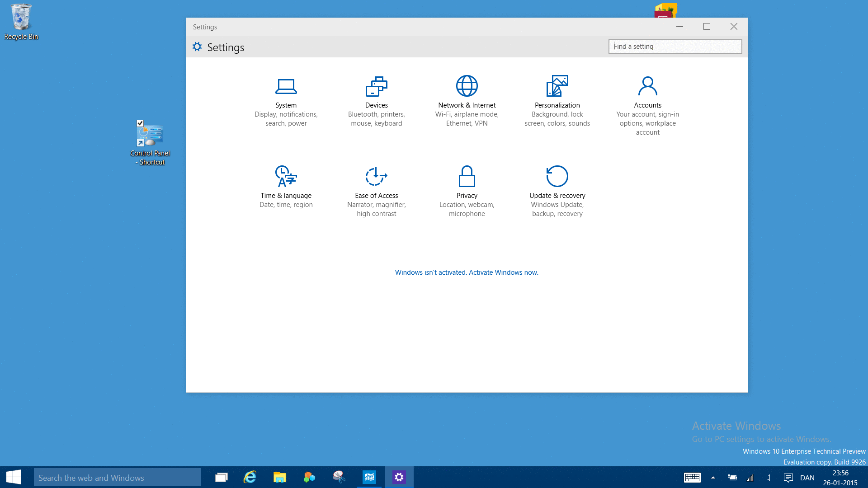Open DAN input language switcher
Viewport: 868px width, 488px height.
pyautogui.click(x=807, y=478)
